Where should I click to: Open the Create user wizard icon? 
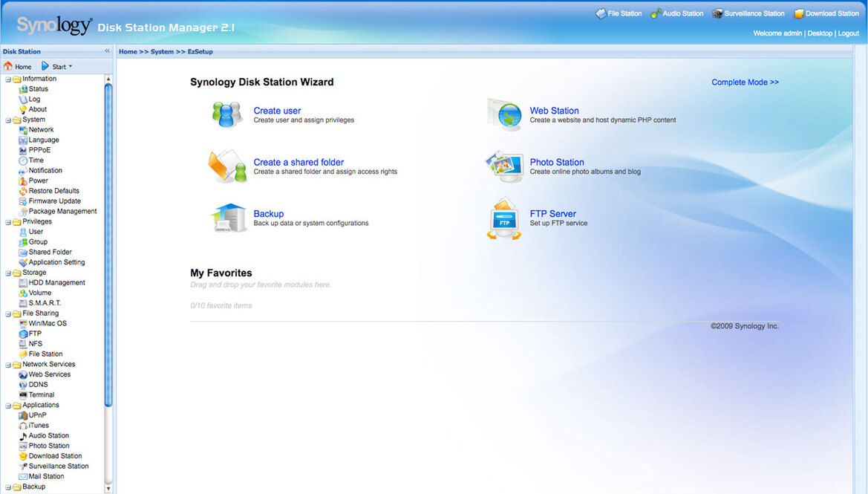[227, 114]
